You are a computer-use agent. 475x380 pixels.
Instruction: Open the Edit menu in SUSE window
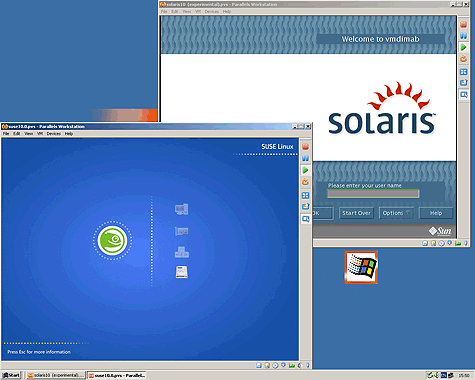(x=17, y=134)
